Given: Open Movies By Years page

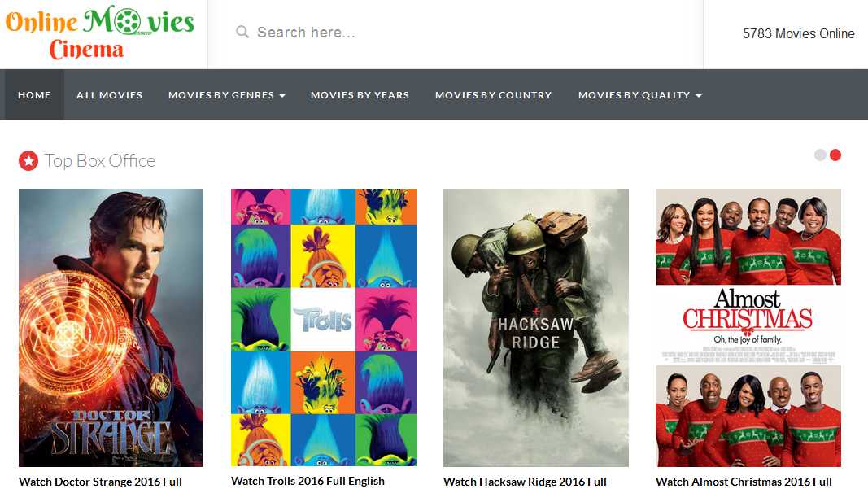Looking at the screenshot, I should coord(360,94).
